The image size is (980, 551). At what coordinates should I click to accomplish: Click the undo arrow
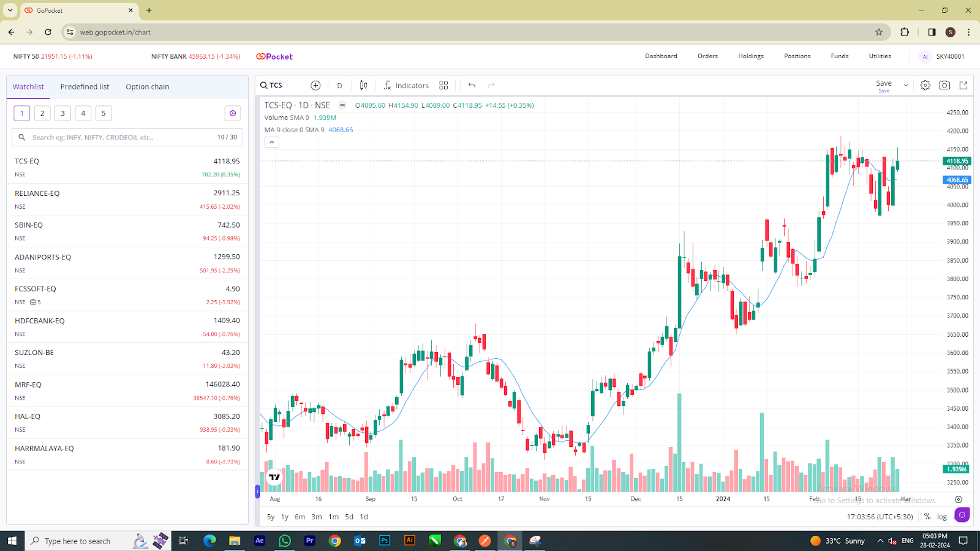pyautogui.click(x=471, y=85)
